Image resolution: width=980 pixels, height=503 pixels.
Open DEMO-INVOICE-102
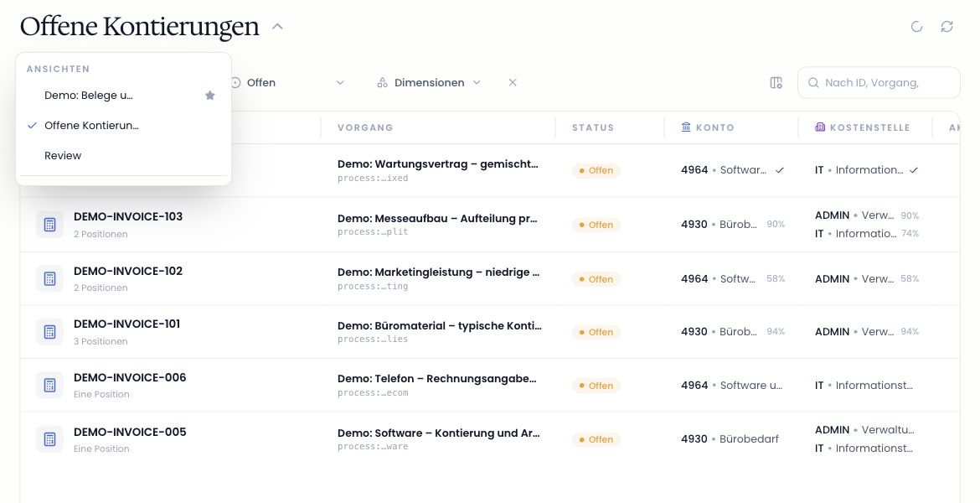point(128,271)
